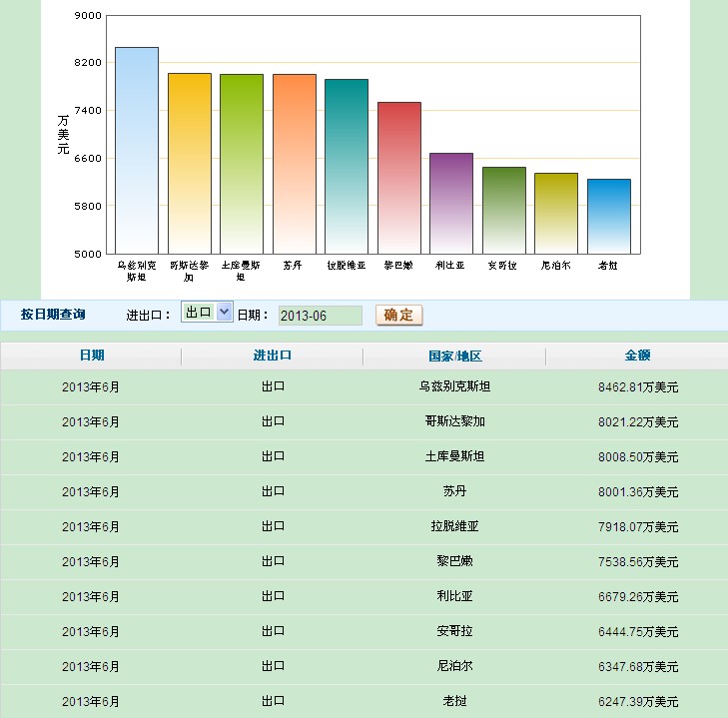Click the 金额 column header
Image resolution: width=728 pixels, height=718 pixels.
(637, 356)
